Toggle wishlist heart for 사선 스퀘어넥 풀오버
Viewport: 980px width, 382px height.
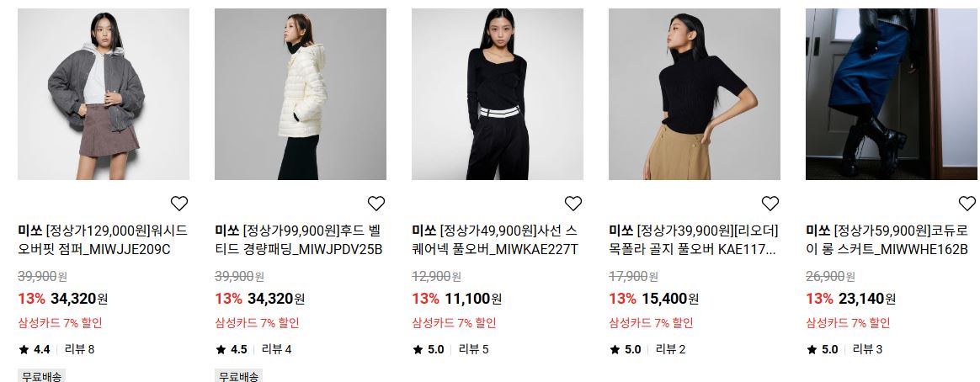573,204
